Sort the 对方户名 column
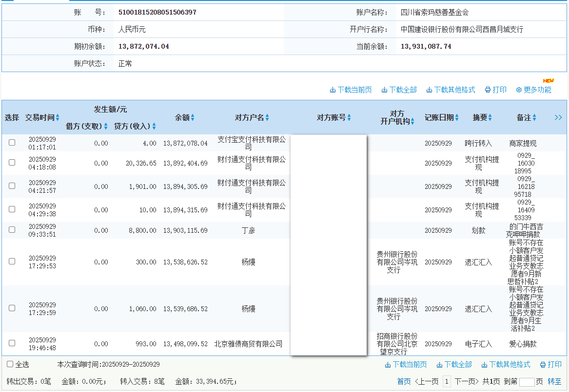 click(x=267, y=118)
